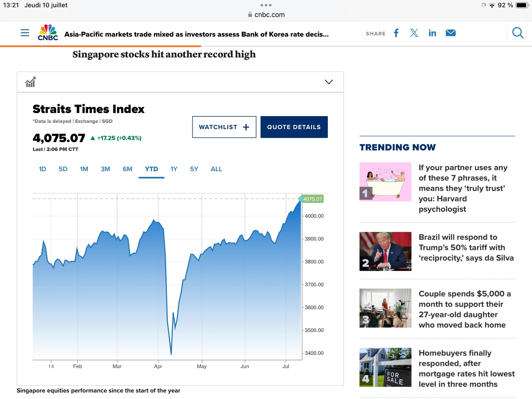
Task: Share article on LinkedIn
Action: [432, 33]
